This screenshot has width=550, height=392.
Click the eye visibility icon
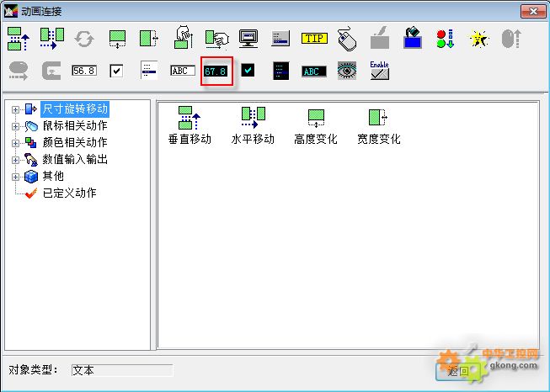pos(347,71)
